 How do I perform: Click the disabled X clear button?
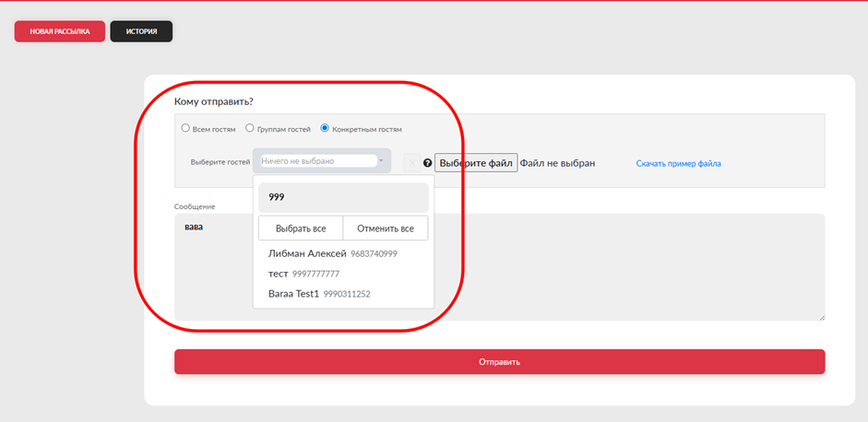(x=411, y=163)
